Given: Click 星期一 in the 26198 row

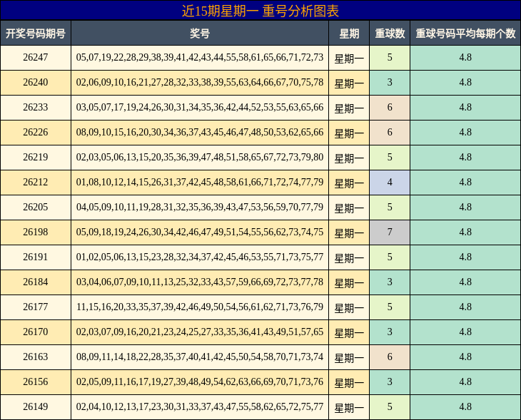Looking at the screenshot, I should tap(349, 233).
